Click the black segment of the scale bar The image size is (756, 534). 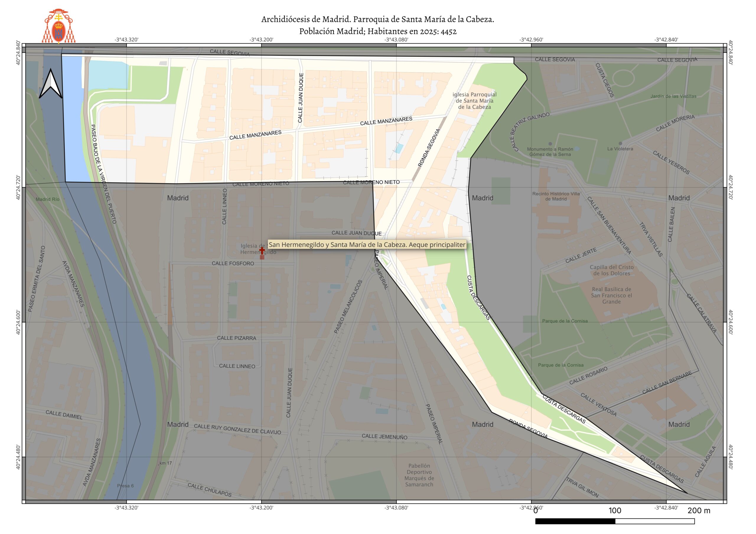(x=575, y=521)
